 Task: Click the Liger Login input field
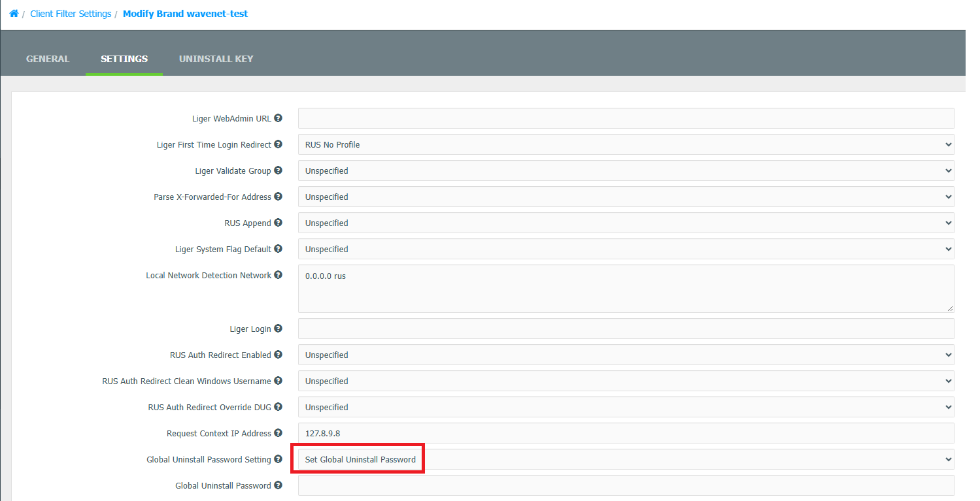(626, 329)
